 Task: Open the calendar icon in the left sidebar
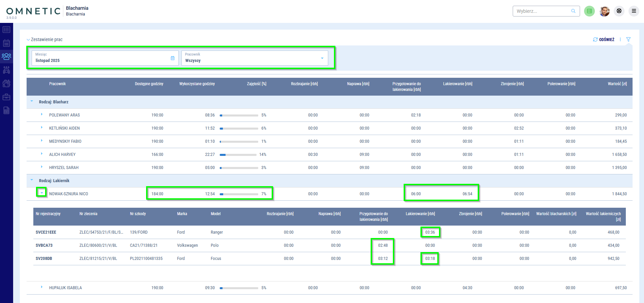point(6,43)
